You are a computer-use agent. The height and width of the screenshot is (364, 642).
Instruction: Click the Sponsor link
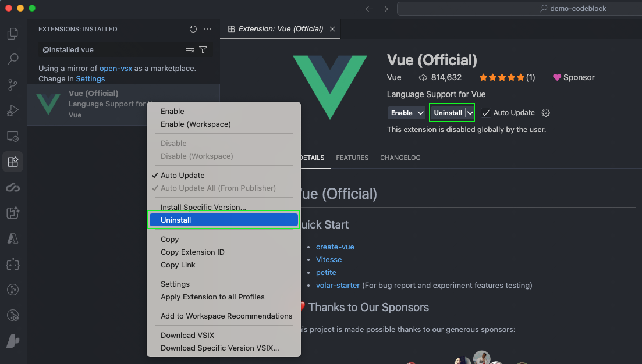pyautogui.click(x=573, y=77)
